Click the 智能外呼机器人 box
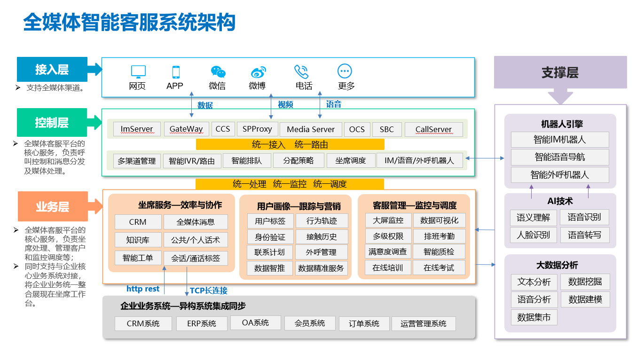 pyautogui.click(x=560, y=175)
